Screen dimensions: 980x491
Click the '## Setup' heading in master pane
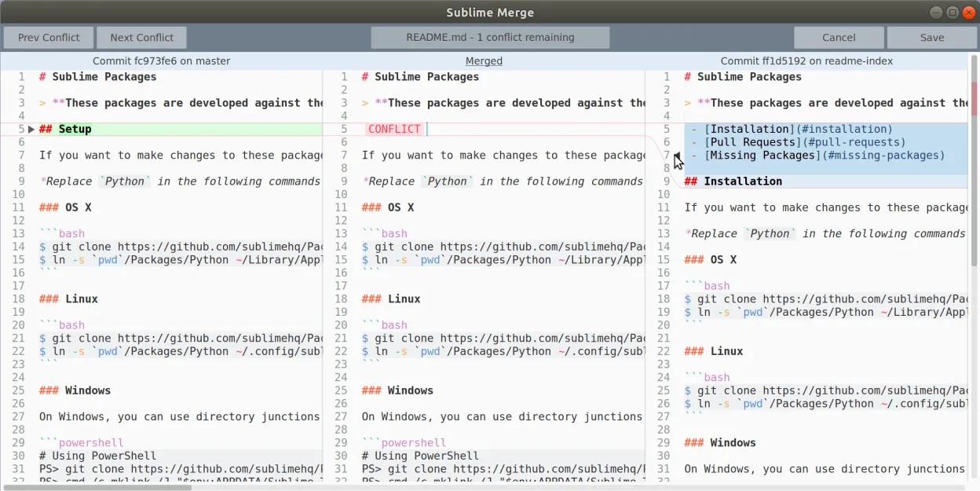65,129
